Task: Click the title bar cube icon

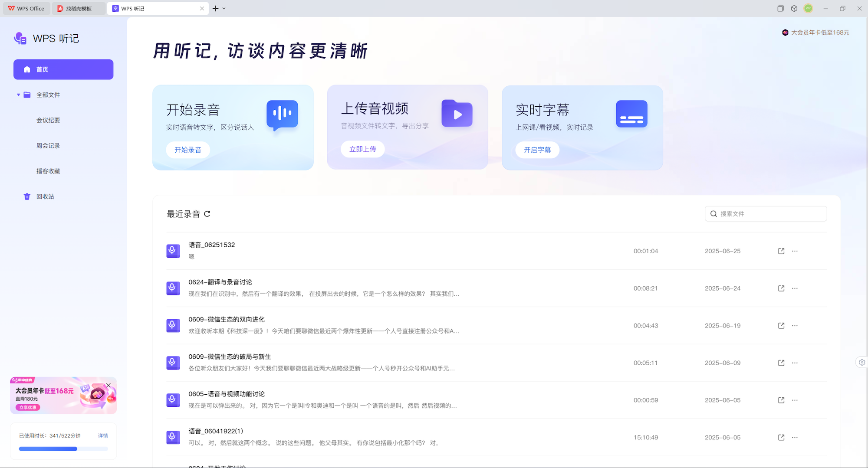Action: [794, 8]
